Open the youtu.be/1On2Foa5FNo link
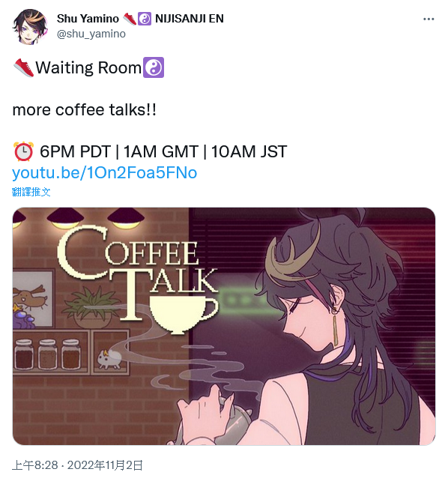This screenshot has width=448, height=484. pos(104,172)
